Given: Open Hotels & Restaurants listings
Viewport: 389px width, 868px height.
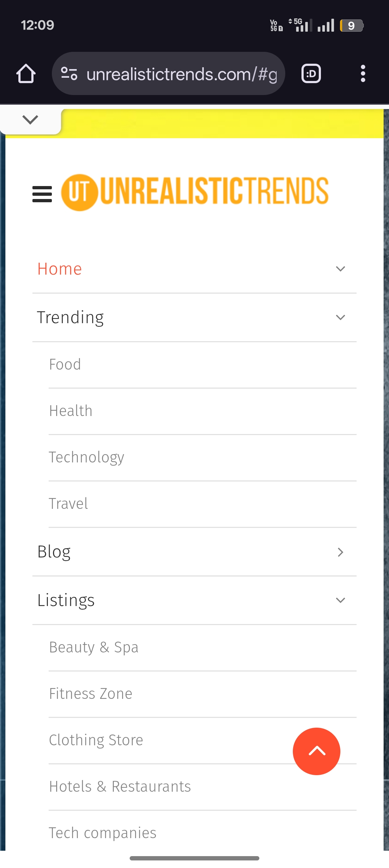Looking at the screenshot, I should [x=120, y=787].
